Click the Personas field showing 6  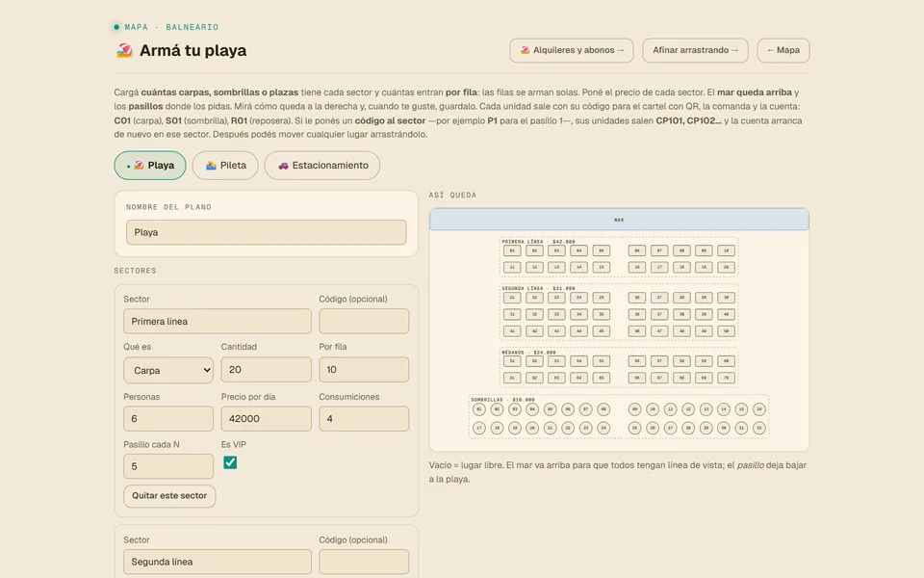pyautogui.click(x=168, y=419)
